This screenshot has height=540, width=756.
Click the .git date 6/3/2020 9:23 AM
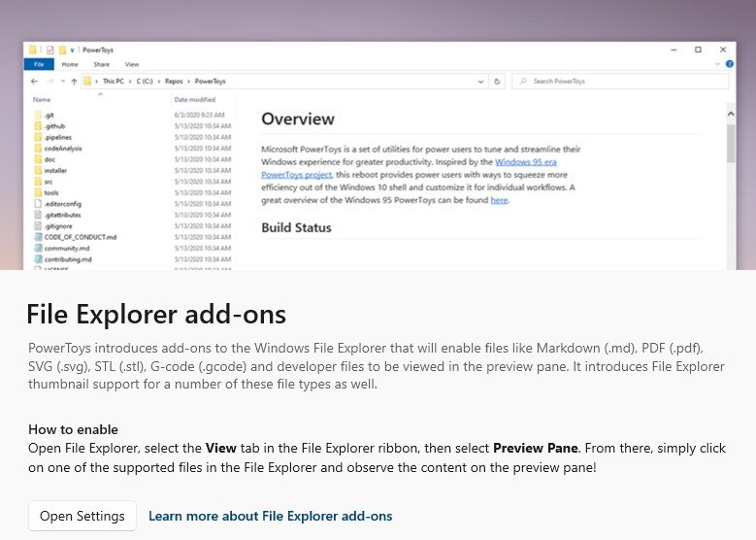(199, 115)
